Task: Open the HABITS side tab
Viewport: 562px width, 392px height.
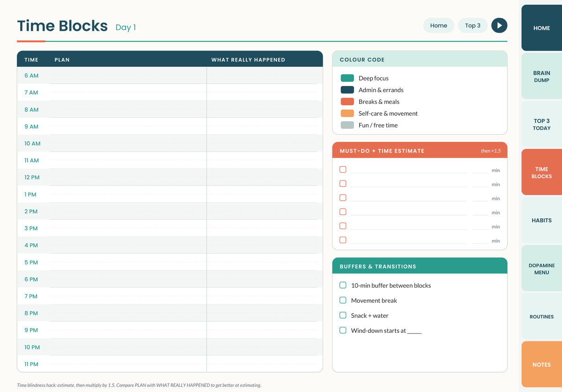Action: 541,220
